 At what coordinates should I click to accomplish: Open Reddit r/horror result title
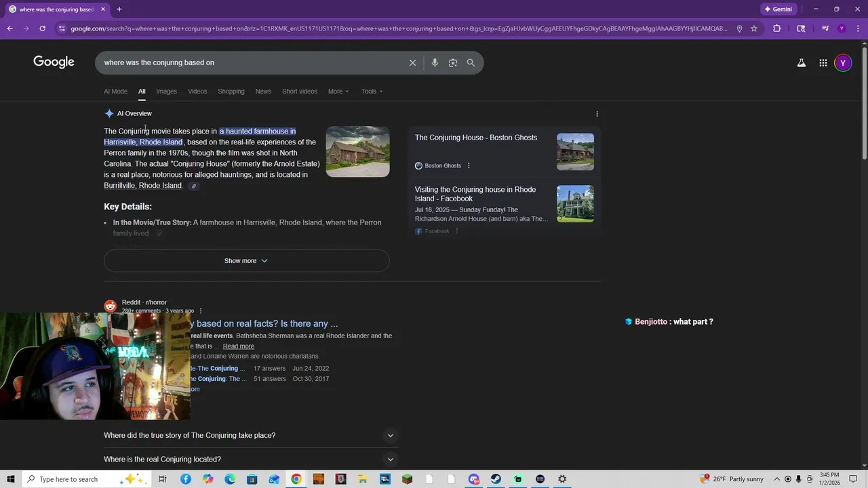(x=264, y=324)
